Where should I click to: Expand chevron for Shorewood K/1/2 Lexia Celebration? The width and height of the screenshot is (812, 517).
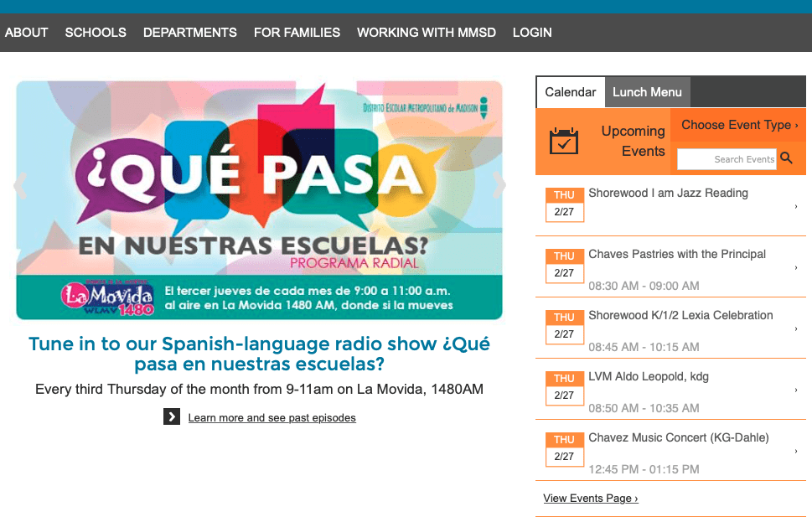click(x=796, y=328)
